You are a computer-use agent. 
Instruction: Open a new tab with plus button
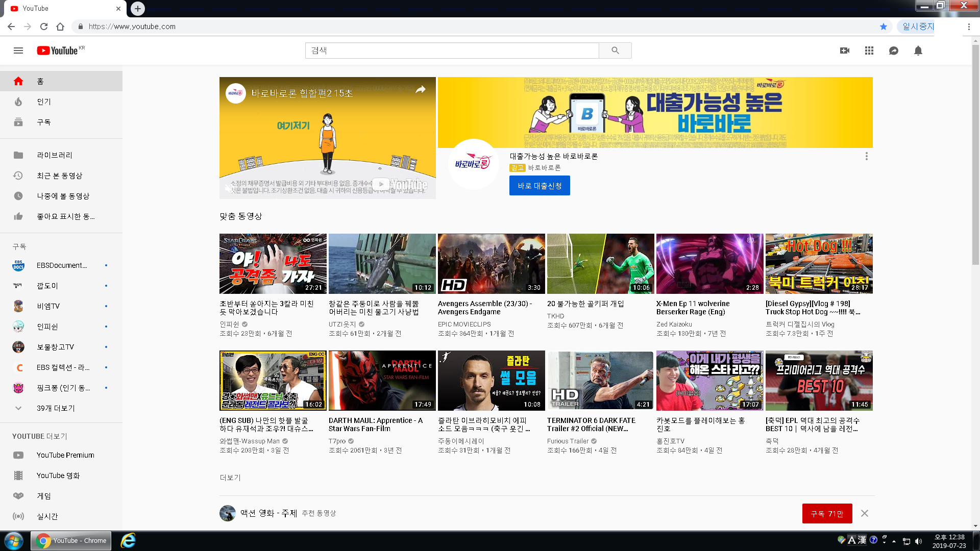(138, 8)
